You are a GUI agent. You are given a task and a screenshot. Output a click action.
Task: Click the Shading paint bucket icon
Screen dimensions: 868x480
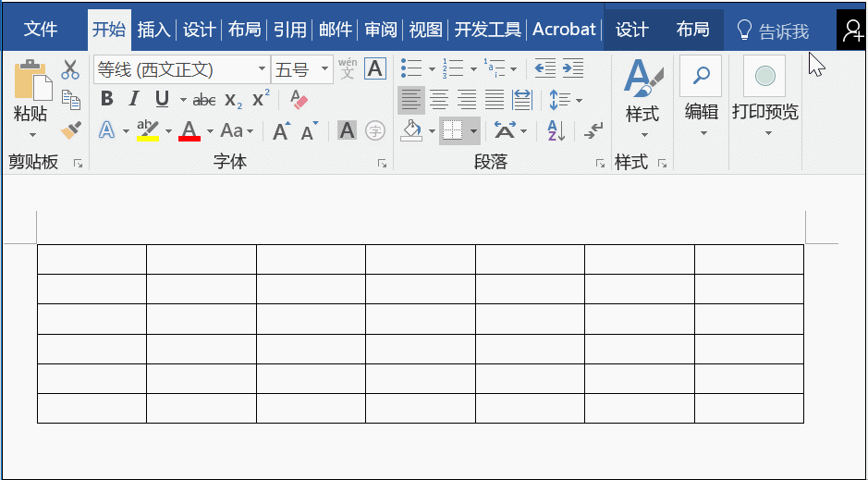[411, 130]
